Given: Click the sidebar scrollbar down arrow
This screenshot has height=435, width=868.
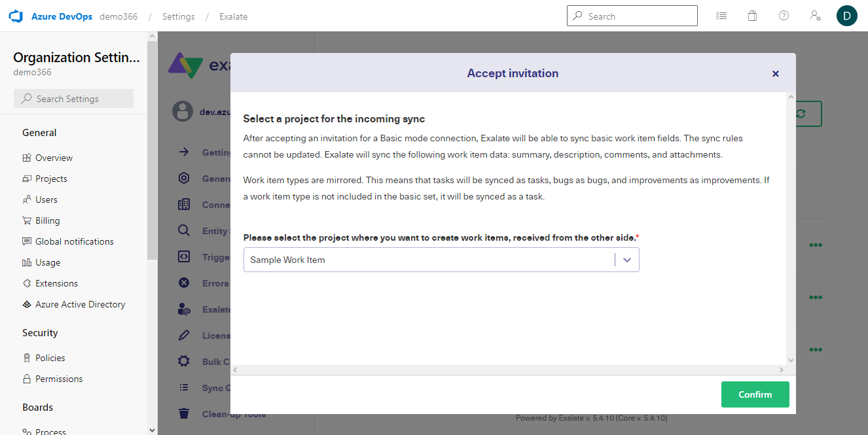Looking at the screenshot, I should click(x=153, y=430).
